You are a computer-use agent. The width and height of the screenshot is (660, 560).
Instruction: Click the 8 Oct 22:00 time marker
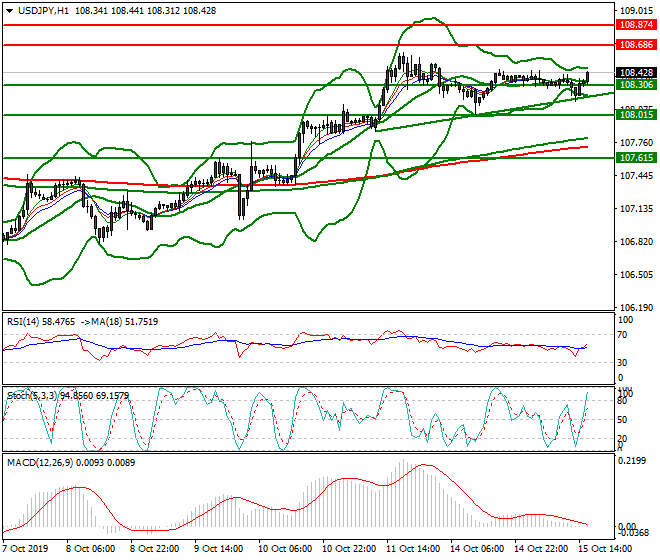coord(154,549)
